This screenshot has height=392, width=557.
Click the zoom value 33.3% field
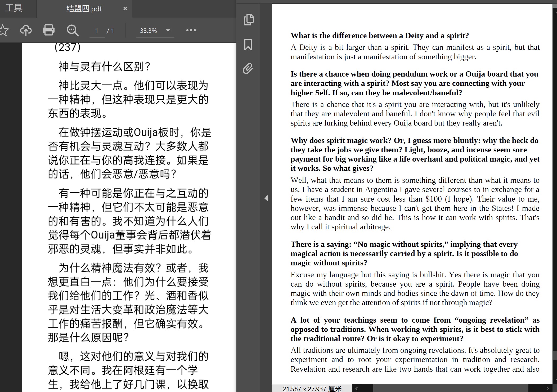(x=149, y=31)
